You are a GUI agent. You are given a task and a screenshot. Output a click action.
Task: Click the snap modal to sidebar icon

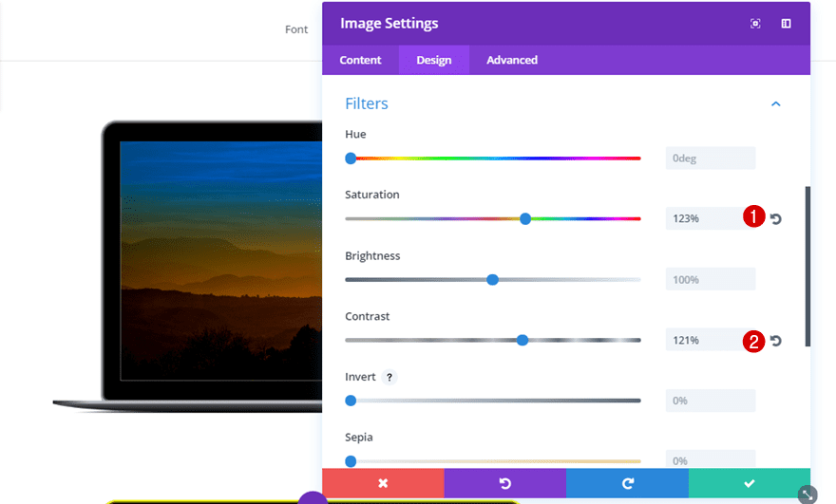click(786, 24)
